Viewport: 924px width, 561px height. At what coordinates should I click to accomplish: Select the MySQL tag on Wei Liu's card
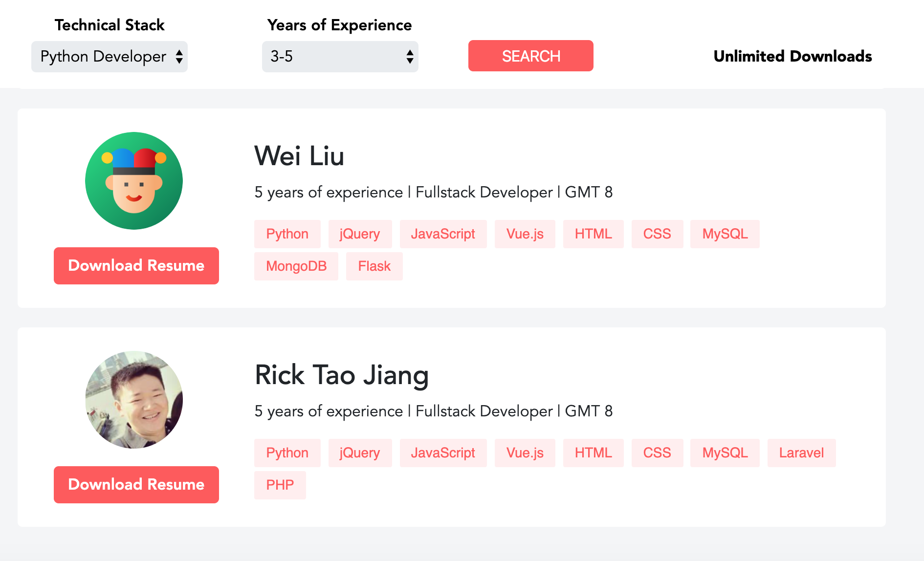(x=725, y=234)
